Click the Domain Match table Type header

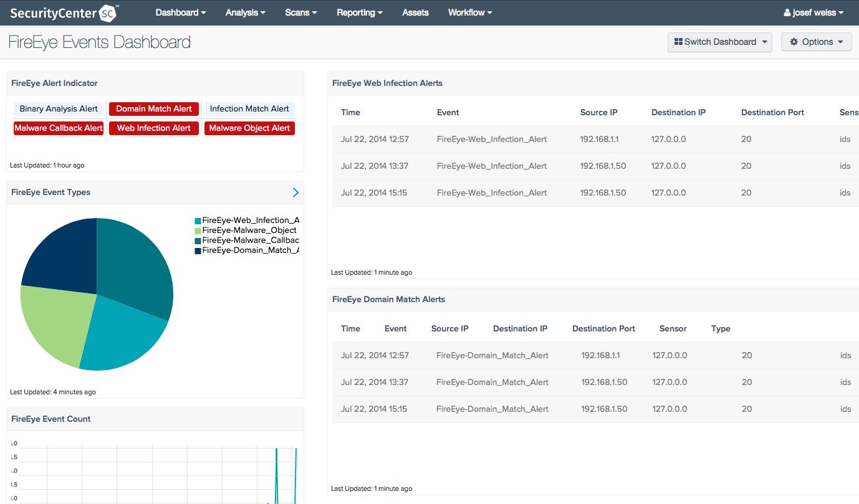tap(721, 329)
